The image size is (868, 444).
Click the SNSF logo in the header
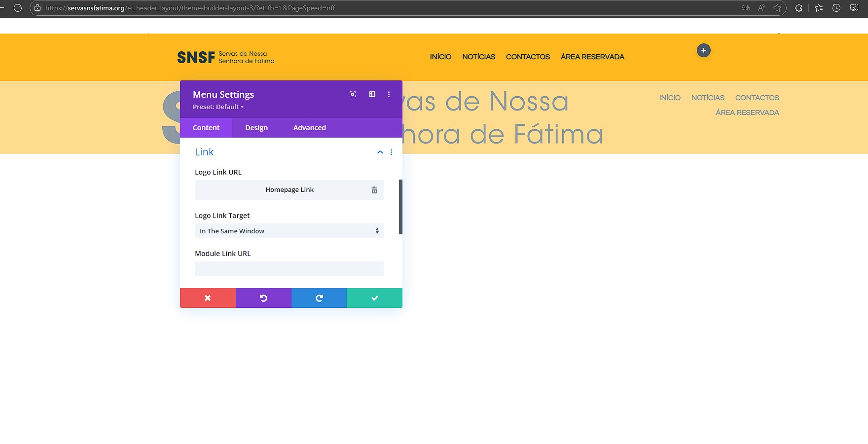tap(226, 57)
